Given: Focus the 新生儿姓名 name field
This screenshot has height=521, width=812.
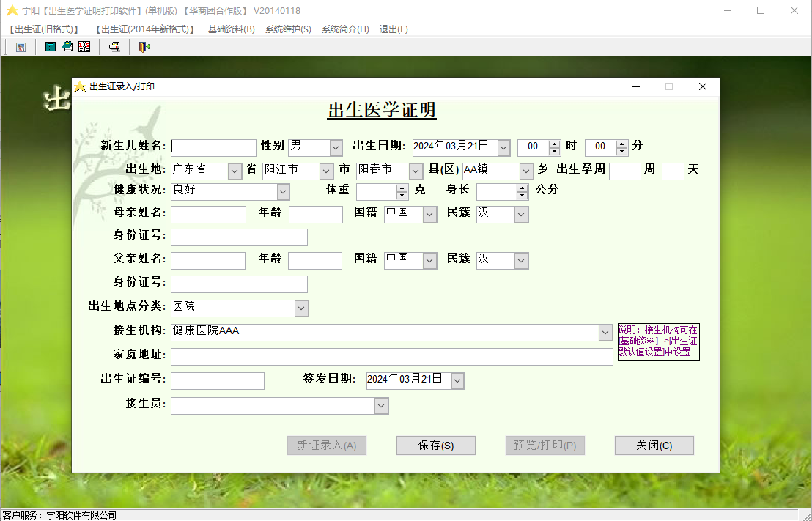Looking at the screenshot, I should click(214, 147).
